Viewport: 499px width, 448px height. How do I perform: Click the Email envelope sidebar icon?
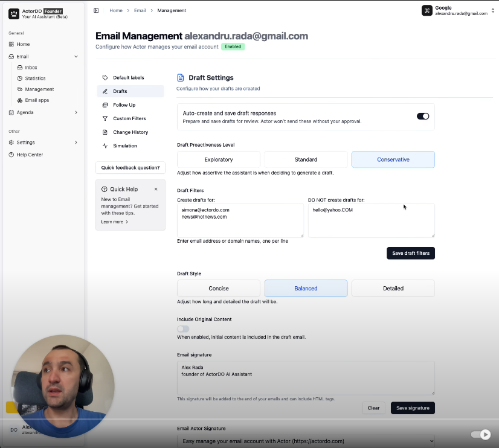tap(11, 56)
